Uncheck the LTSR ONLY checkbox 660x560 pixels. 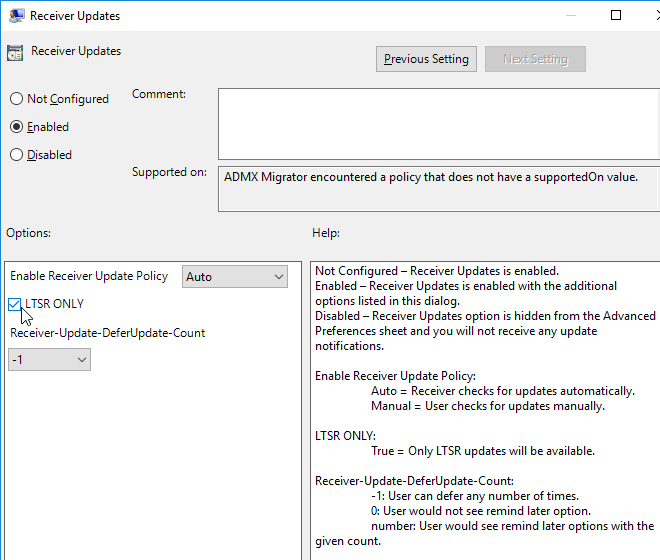(14, 304)
